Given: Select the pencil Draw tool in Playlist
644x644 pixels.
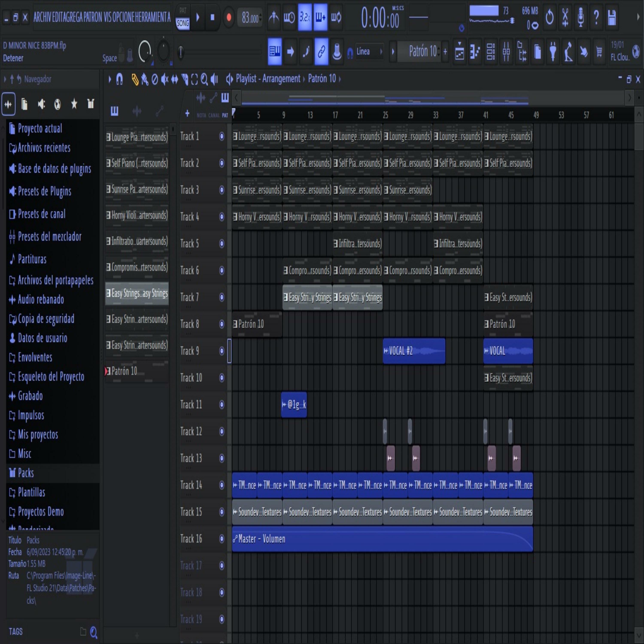Looking at the screenshot, I should click(135, 79).
